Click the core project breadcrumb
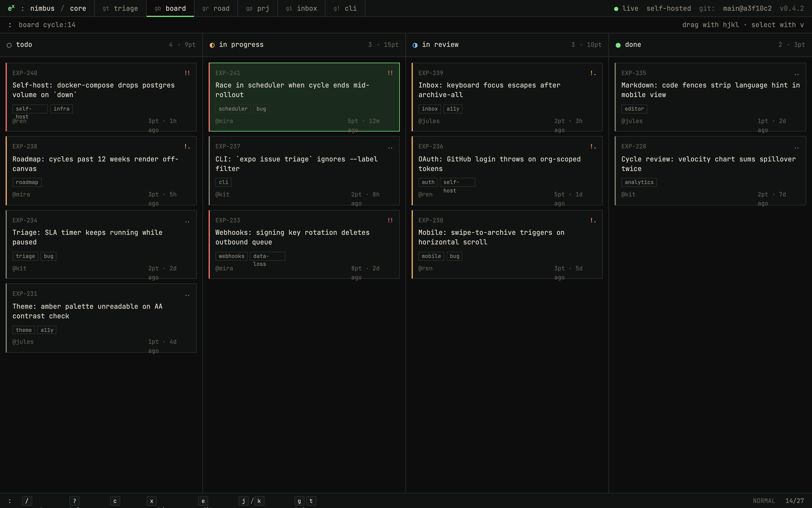 click(78, 8)
